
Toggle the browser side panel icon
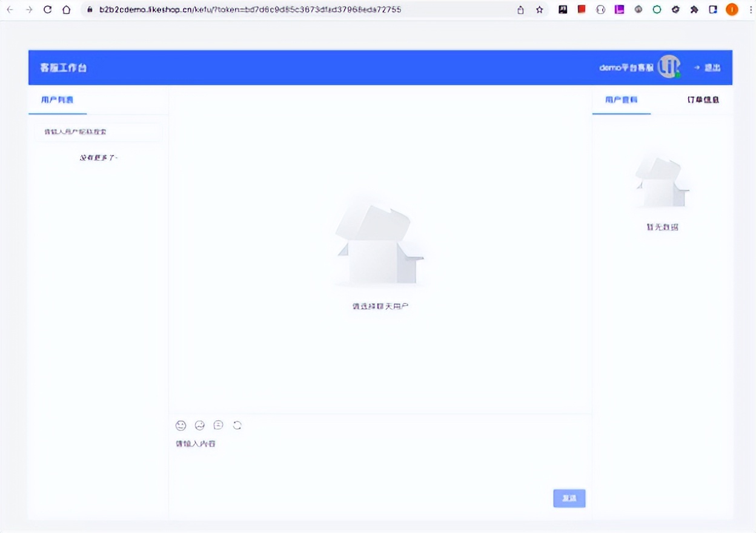tap(713, 10)
